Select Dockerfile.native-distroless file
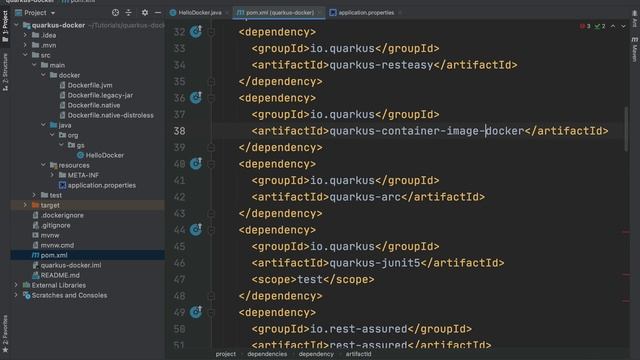The height and width of the screenshot is (360, 640). (x=111, y=115)
